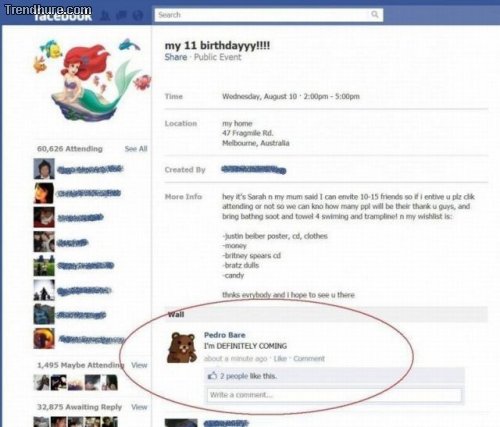
Task: Open the notifications globe icon
Action: point(137,15)
